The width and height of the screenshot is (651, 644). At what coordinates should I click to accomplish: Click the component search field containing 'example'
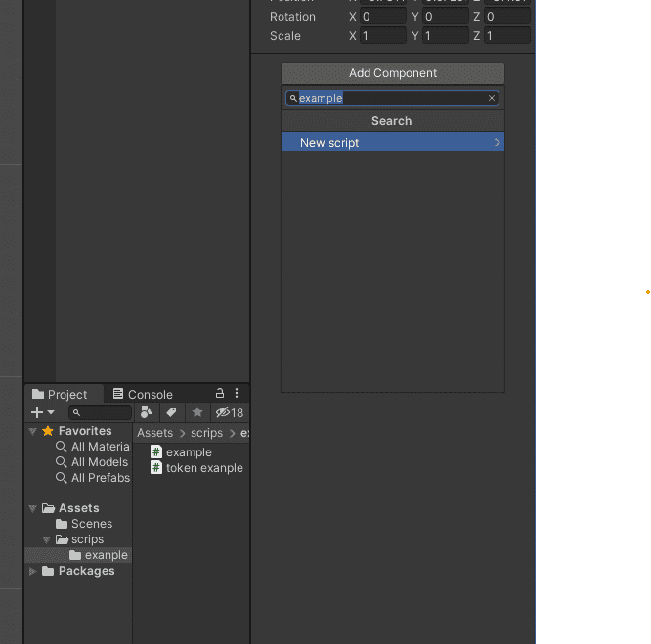392,98
